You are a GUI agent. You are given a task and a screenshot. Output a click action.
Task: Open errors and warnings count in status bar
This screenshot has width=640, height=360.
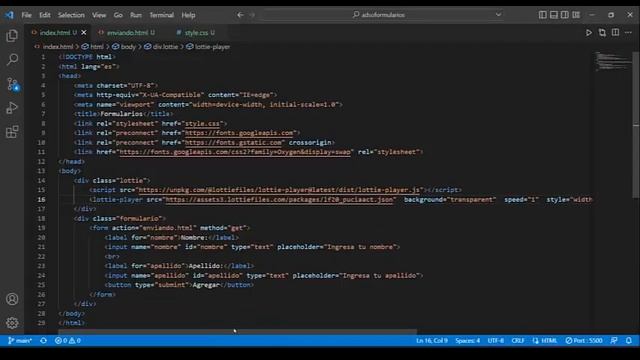point(68,340)
